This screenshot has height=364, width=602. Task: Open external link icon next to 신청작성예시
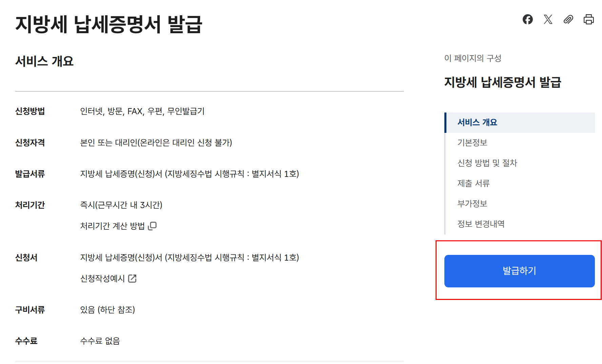(x=132, y=279)
